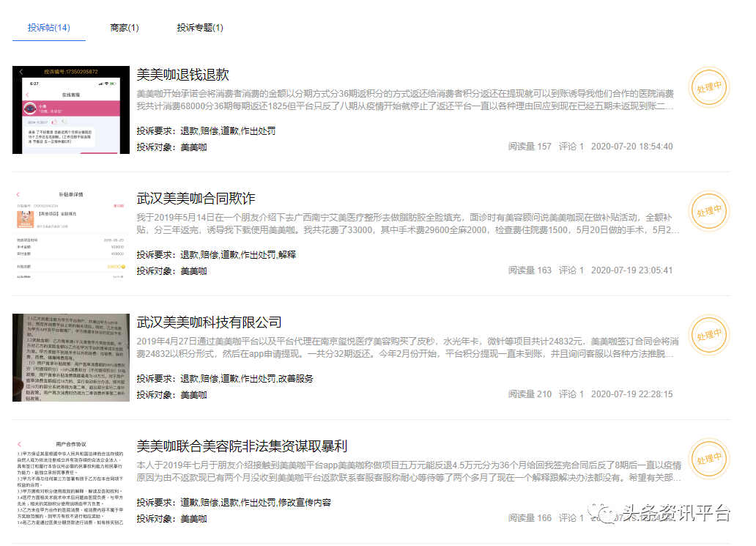Click timestamp 2020-07-19 23:05:41
Viewport: 756px width, 546px height.
point(631,270)
